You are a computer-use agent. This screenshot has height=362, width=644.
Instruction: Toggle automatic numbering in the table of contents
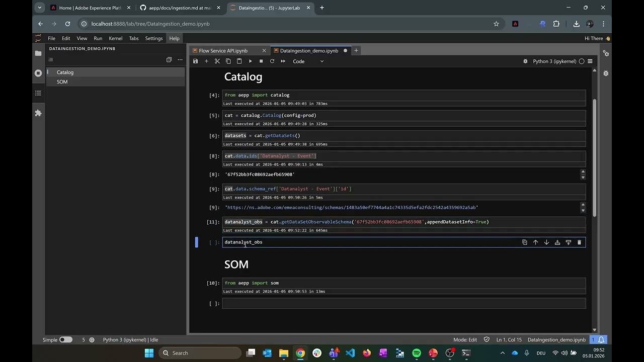pos(51,60)
